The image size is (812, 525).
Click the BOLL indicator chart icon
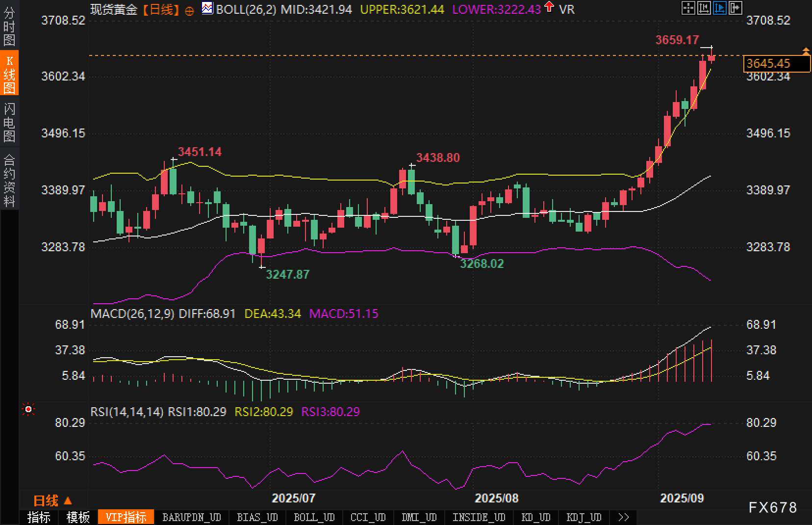207,8
